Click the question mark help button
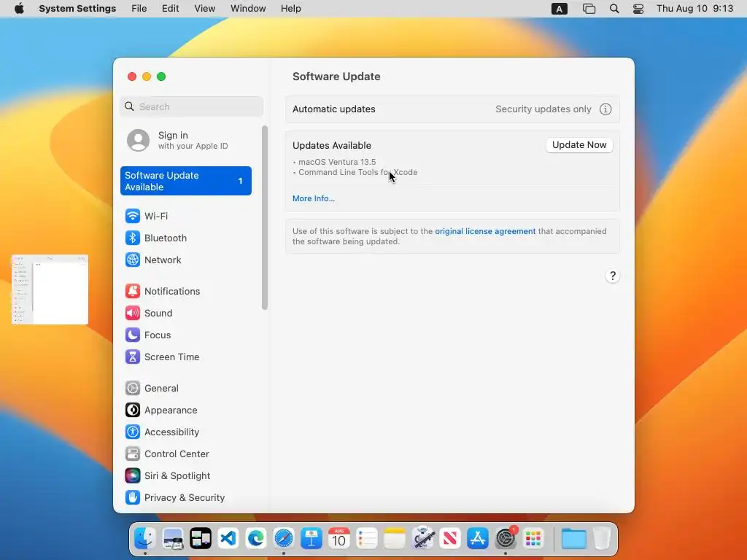The width and height of the screenshot is (747, 560). [x=613, y=276]
